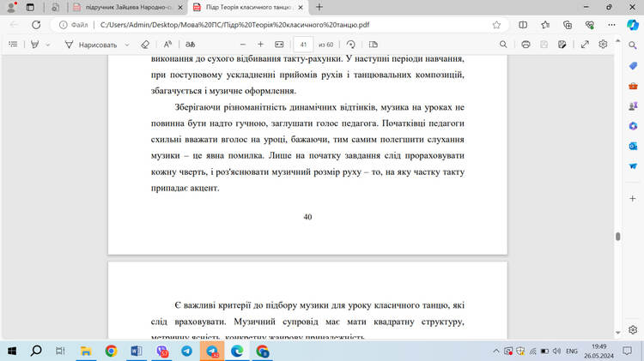The width and height of the screenshot is (644, 361).
Task: Print the PDF document
Action: 526,45
